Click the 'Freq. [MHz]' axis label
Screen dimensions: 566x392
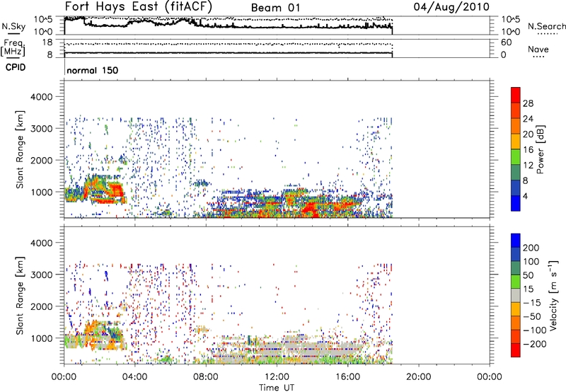(13, 48)
